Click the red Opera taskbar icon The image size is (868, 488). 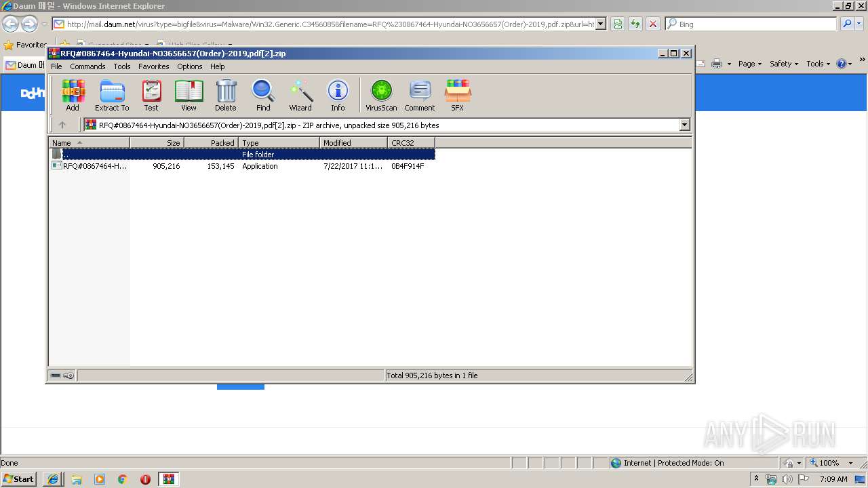click(145, 479)
